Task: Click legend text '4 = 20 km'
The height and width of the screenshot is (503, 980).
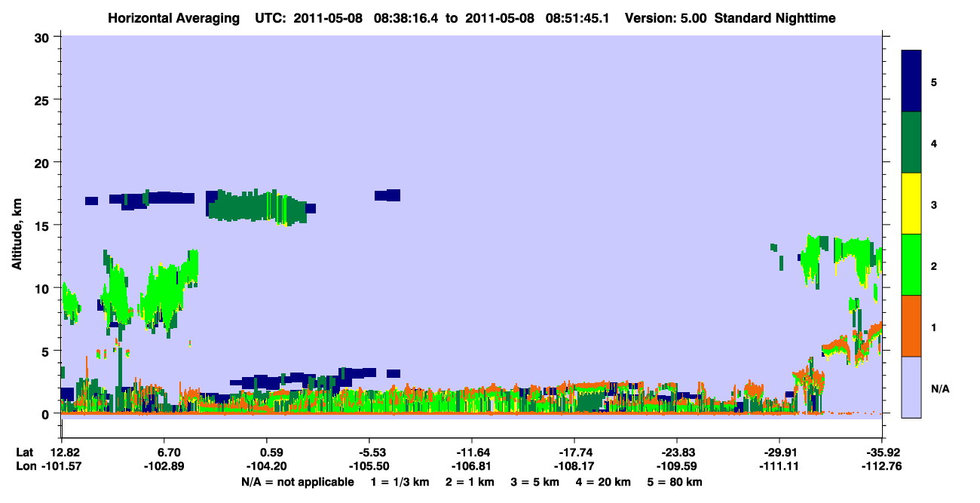Action: point(605,482)
